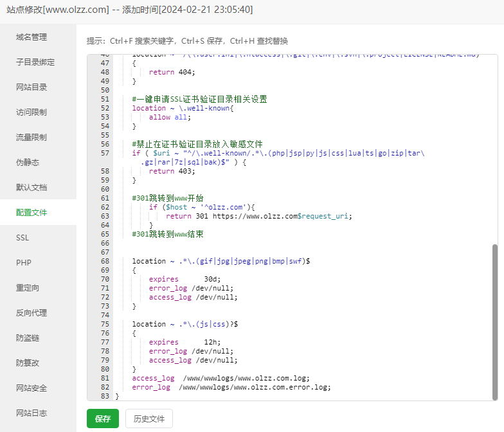
Task: Open 历史文件 history button
Action: 149,419
